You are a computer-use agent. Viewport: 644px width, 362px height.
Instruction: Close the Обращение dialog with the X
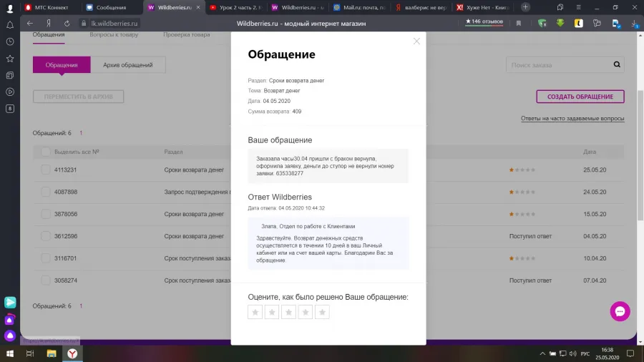[x=416, y=41]
